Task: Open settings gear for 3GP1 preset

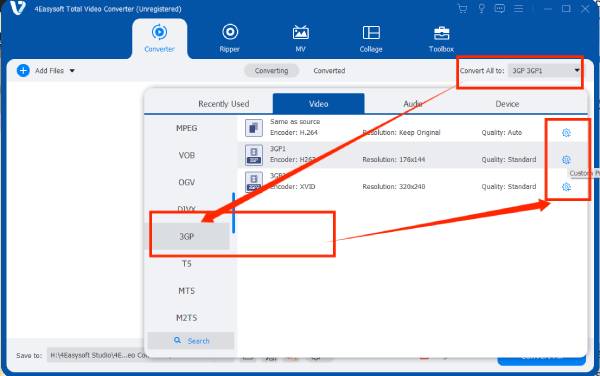Action: click(x=566, y=160)
